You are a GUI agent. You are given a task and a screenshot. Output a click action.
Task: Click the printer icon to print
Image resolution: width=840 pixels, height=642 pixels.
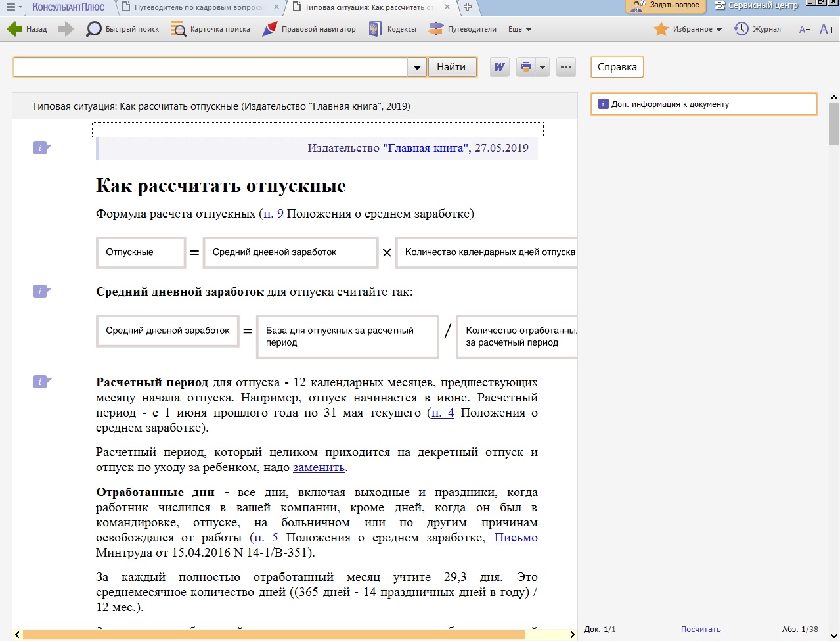pos(525,67)
